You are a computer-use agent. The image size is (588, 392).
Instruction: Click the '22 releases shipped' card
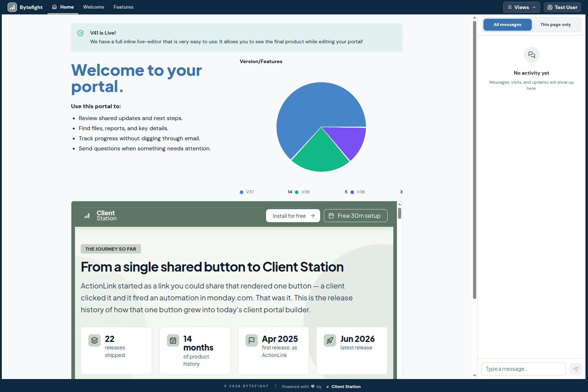tap(116, 351)
